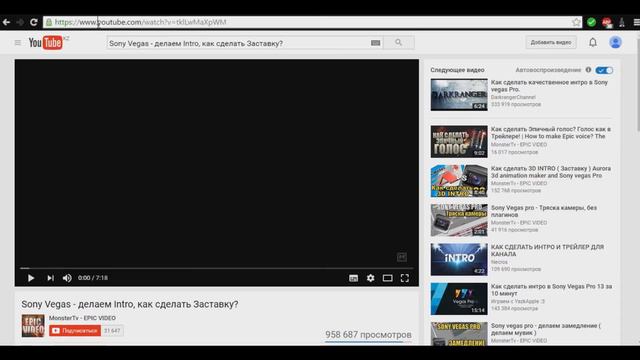Click the red Подписаться button

point(75,331)
